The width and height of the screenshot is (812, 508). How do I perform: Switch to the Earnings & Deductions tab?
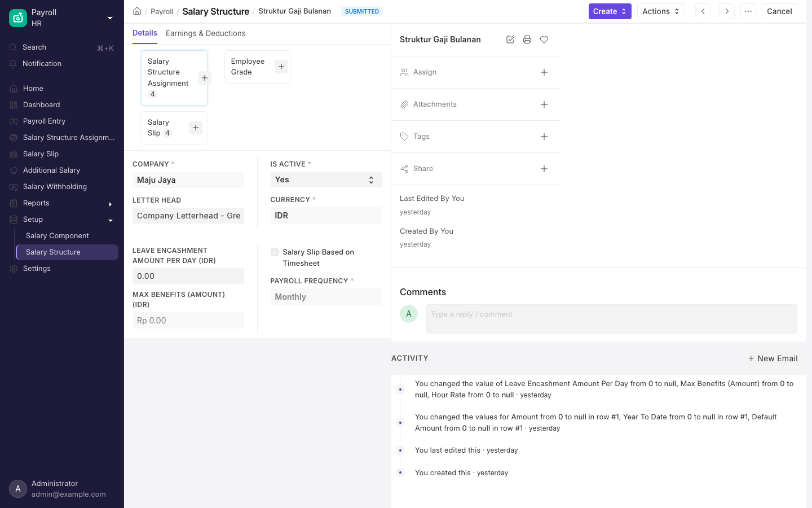pyautogui.click(x=206, y=33)
